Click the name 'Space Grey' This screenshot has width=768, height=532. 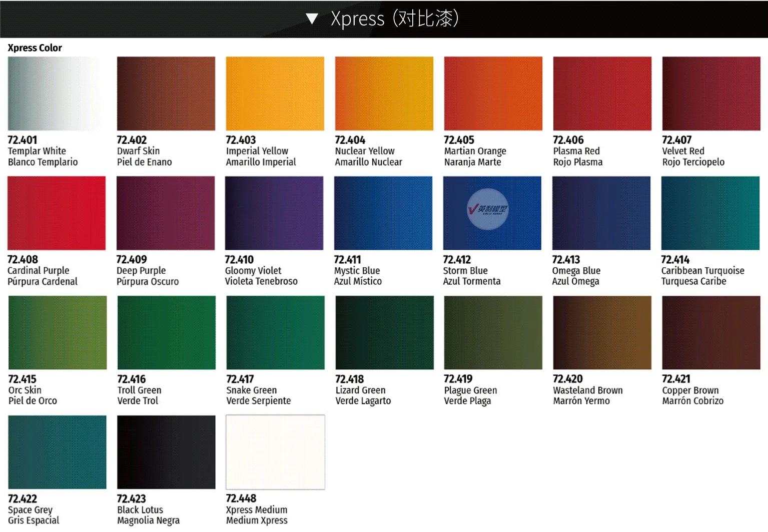tap(31, 510)
